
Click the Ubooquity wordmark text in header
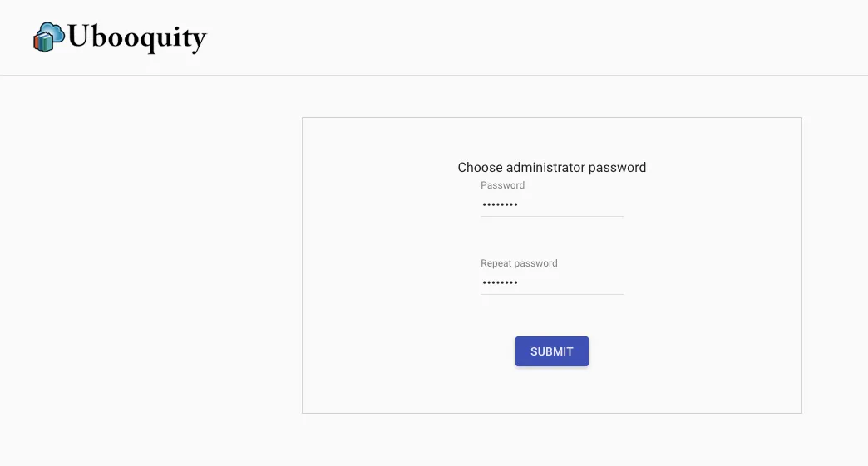tap(136, 38)
